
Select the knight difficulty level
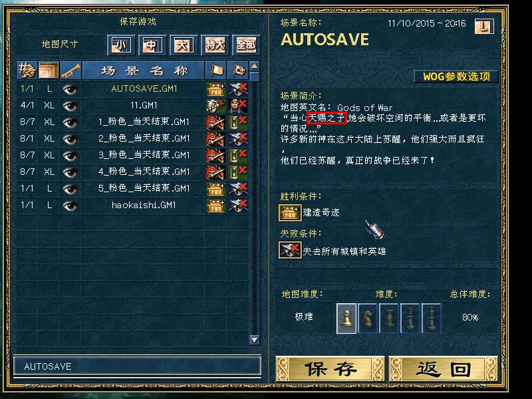[368, 319]
